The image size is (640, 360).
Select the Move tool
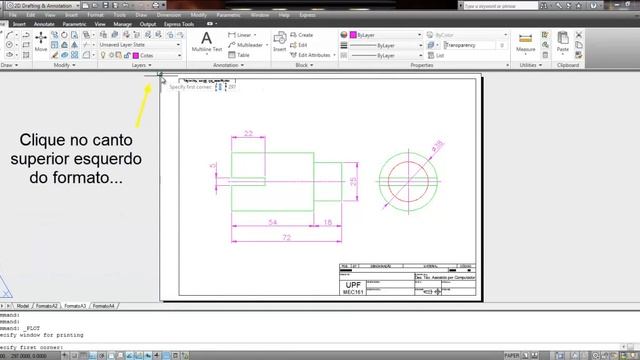tap(41, 42)
